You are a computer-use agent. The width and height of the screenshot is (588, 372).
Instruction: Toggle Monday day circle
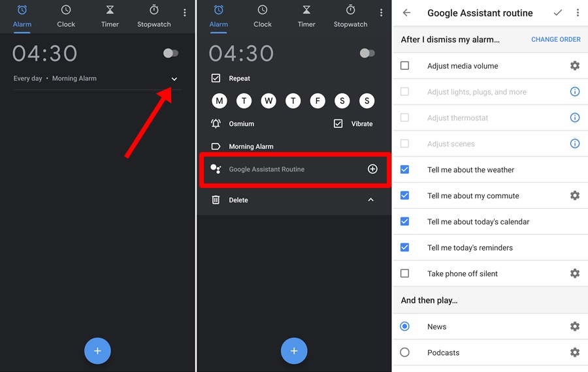click(x=220, y=101)
